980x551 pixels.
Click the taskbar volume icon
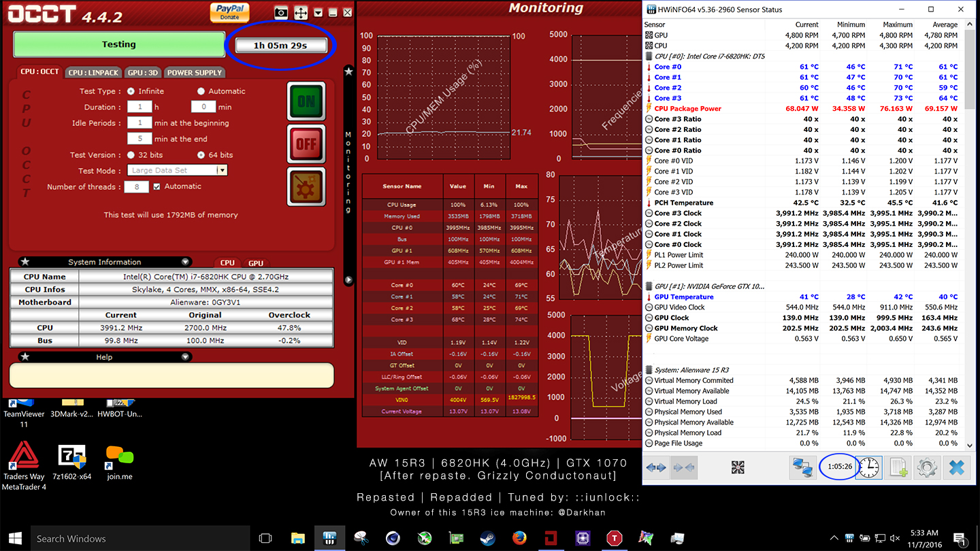[894, 538]
